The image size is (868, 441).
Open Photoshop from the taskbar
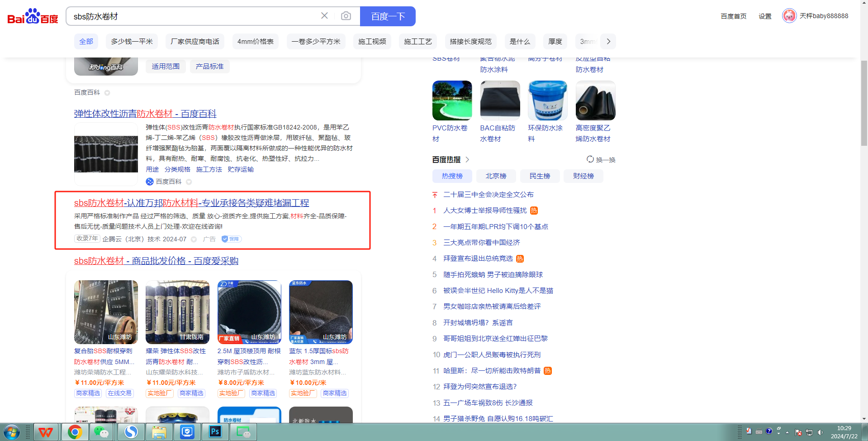(x=215, y=432)
